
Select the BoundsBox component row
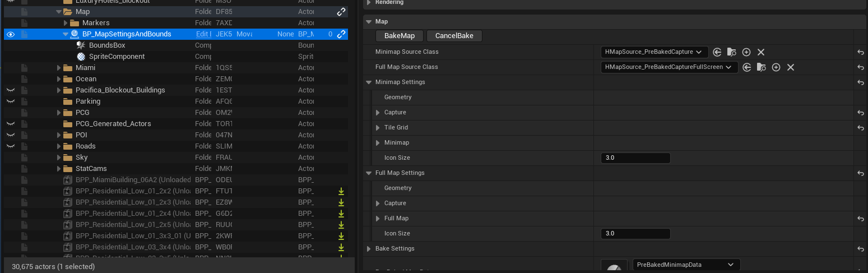pyautogui.click(x=176, y=45)
